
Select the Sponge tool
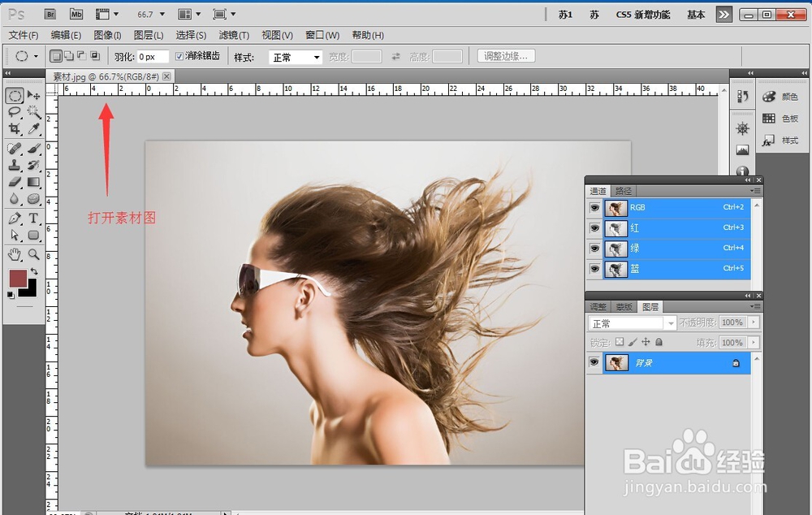(33, 198)
